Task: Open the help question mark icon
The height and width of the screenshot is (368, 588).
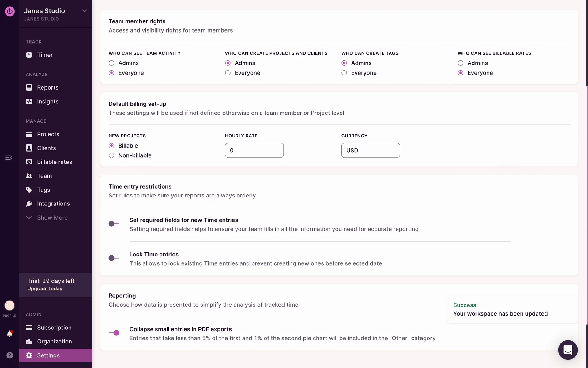Action: (9, 355)
